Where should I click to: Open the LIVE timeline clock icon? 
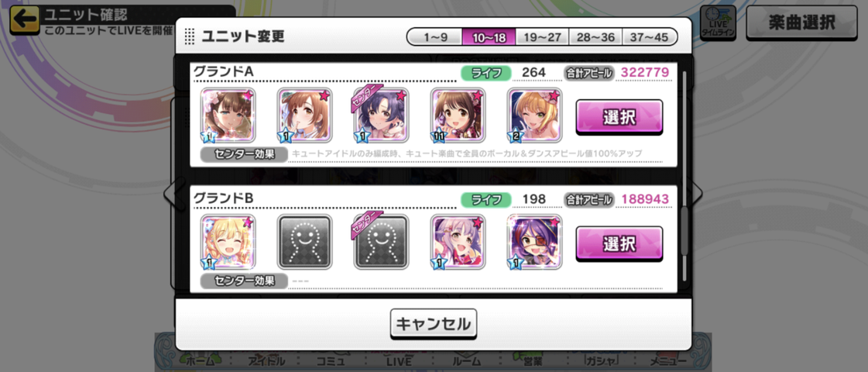coord(718,22)
